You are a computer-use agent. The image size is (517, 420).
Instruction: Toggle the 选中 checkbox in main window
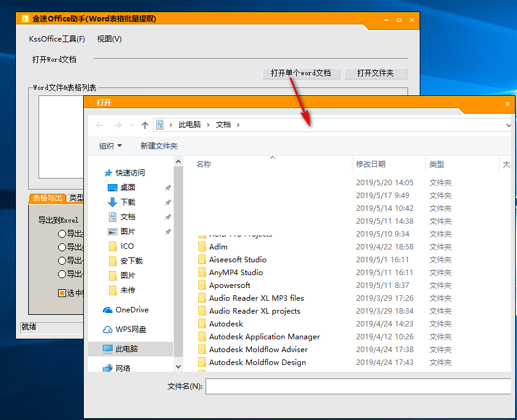click(x=62, y=293)
